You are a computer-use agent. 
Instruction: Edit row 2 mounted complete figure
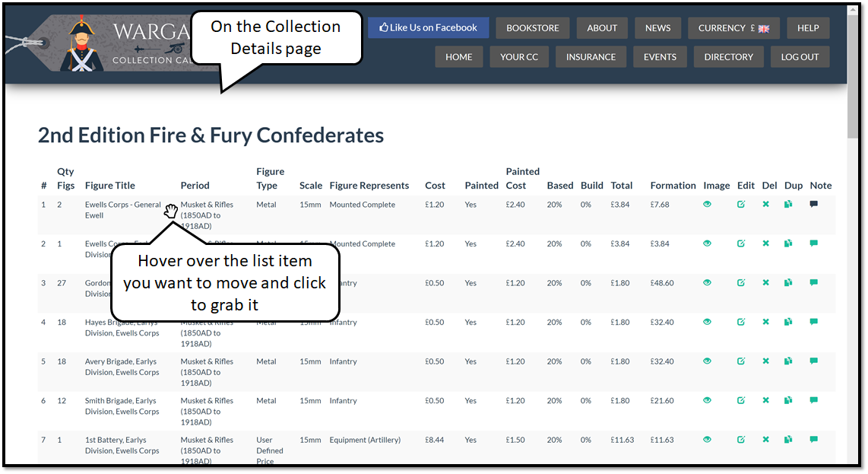pos(740,243)
